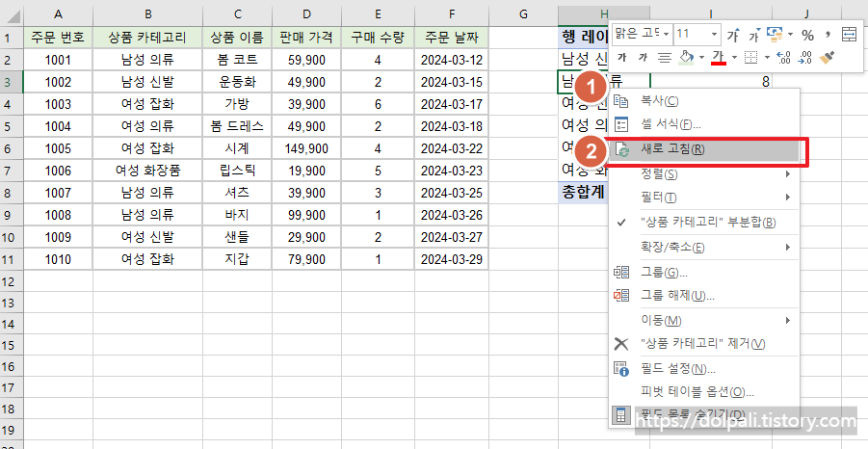This screenshot has height=449, width=868.
Task: Toggle italic in the mini toolbar
Action: click(x=643, y=57)
